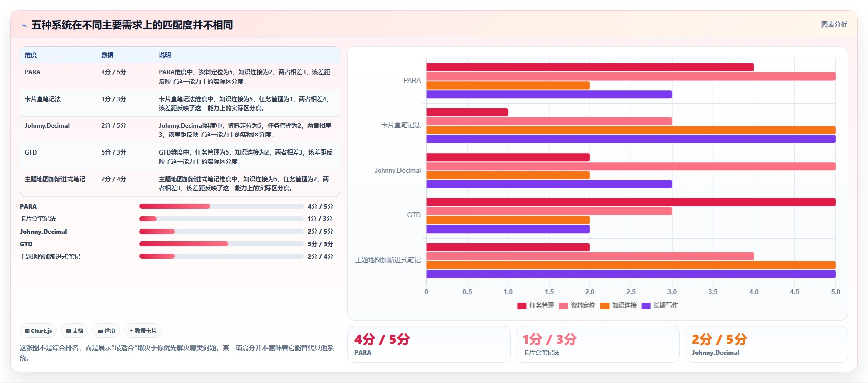Click the 数据 column header
The height and width of the screenshot is (383, 868).
pos(107,55)
